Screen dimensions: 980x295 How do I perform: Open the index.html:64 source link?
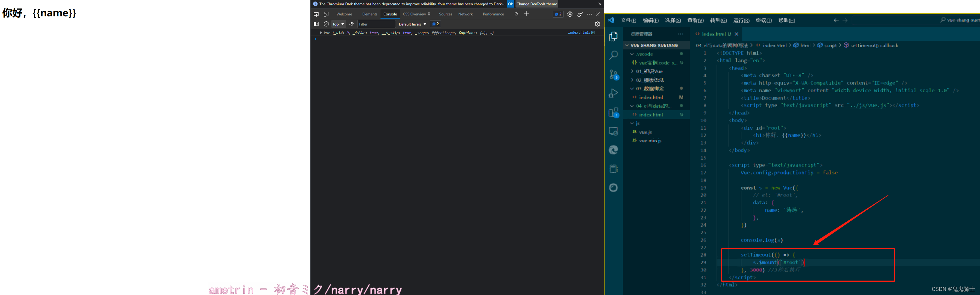coord(581,32)
